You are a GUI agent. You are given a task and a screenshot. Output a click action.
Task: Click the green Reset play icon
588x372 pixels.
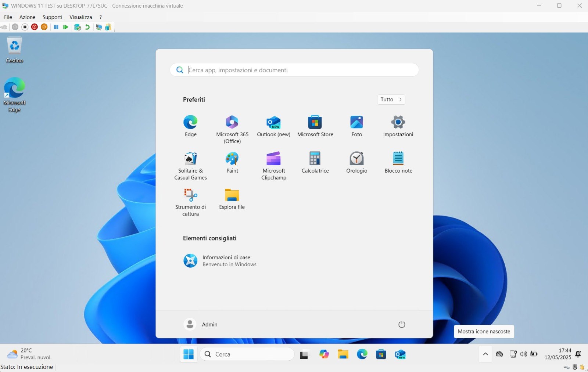click(65, 27)
